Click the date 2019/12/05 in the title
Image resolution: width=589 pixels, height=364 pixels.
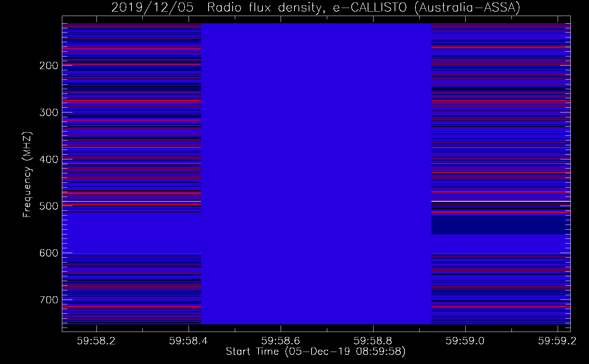(x=152, y=7)
